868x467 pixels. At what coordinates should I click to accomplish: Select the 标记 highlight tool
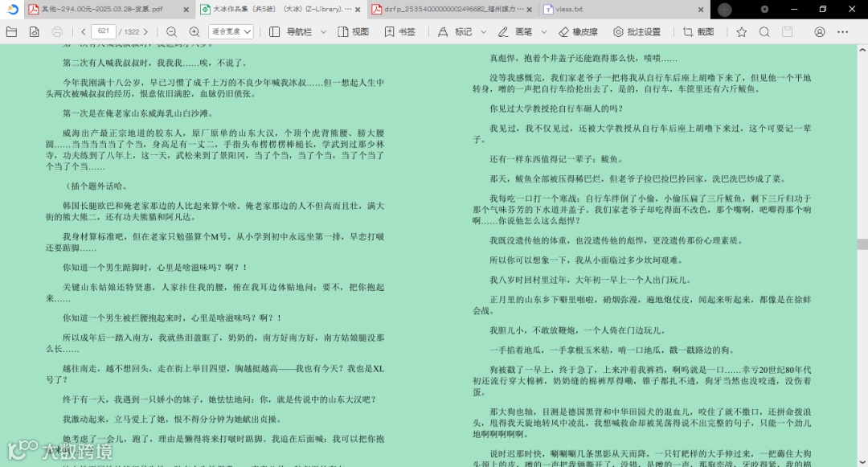point(455,32)
